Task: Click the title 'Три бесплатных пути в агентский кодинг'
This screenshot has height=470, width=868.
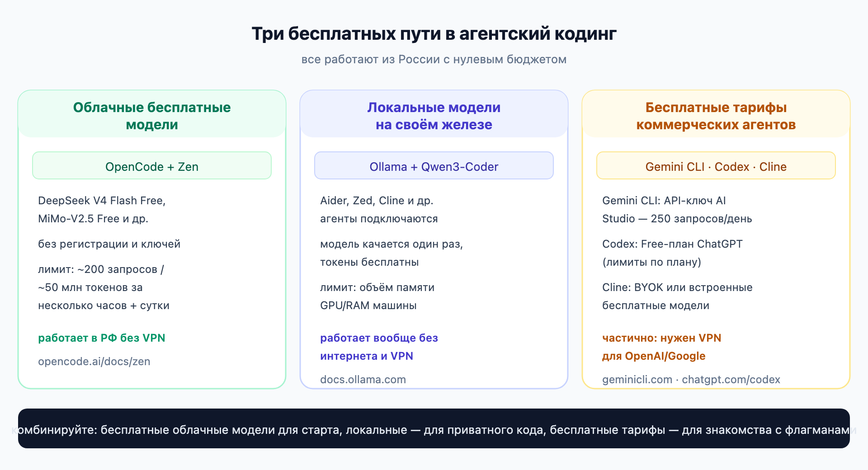Action: click(434, 34)
